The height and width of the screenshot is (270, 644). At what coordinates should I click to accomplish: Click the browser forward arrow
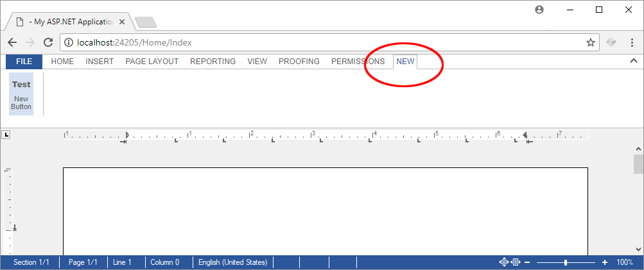(30, 42)
